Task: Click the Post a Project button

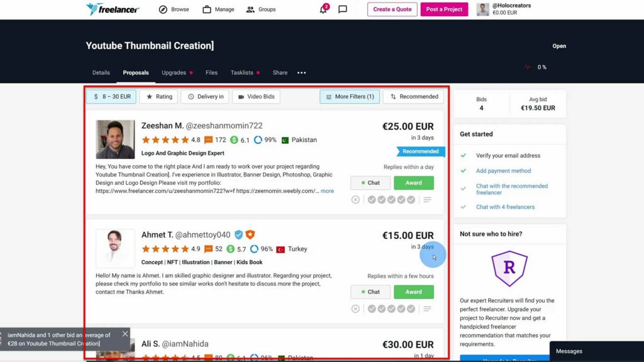Action: [444, 9]
